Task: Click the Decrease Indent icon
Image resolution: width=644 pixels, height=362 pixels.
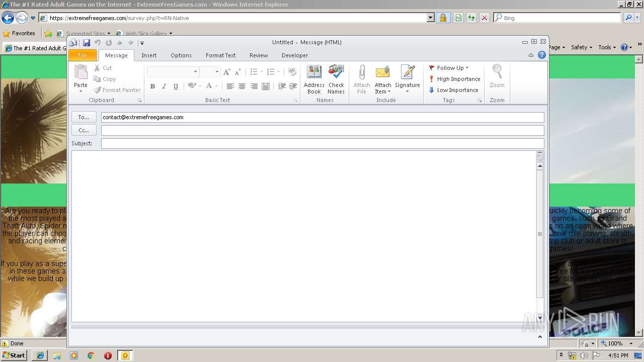Action: pyautogui.click(x=282, y=86)
